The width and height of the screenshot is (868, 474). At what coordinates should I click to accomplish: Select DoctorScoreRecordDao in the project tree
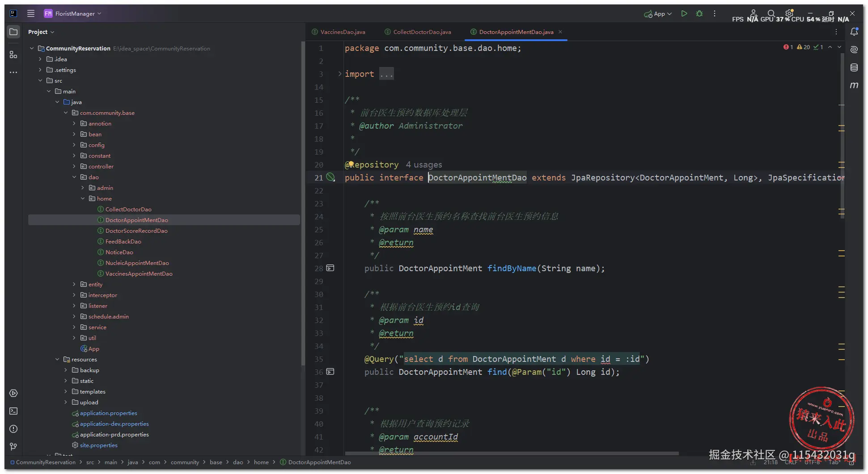[x=136, y=231]
